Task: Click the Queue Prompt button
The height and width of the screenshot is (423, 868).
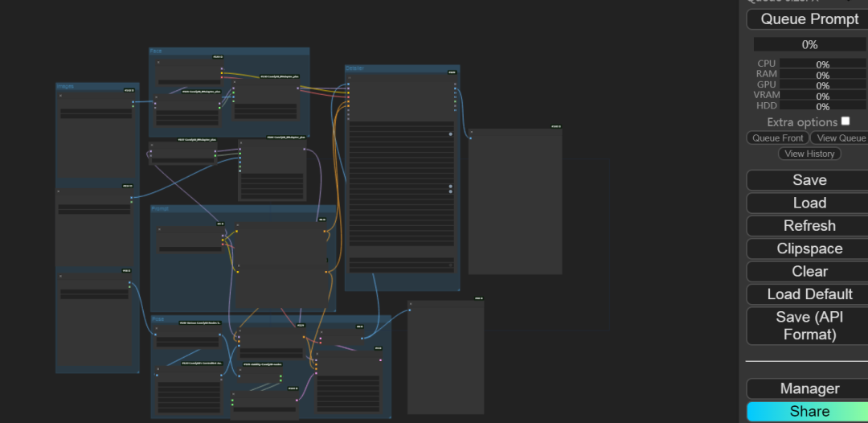Action: pyautogui.click(x=809, y=18)
